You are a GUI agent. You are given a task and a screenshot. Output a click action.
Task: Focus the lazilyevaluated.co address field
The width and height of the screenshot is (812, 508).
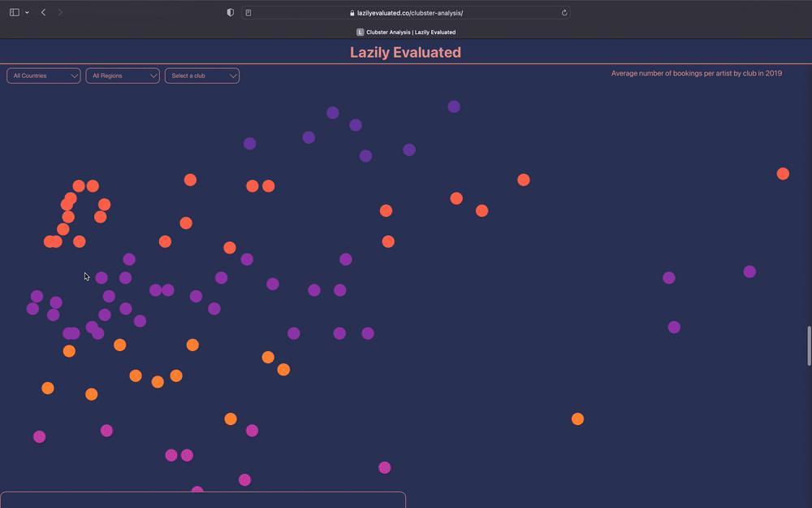click(405, 12)
